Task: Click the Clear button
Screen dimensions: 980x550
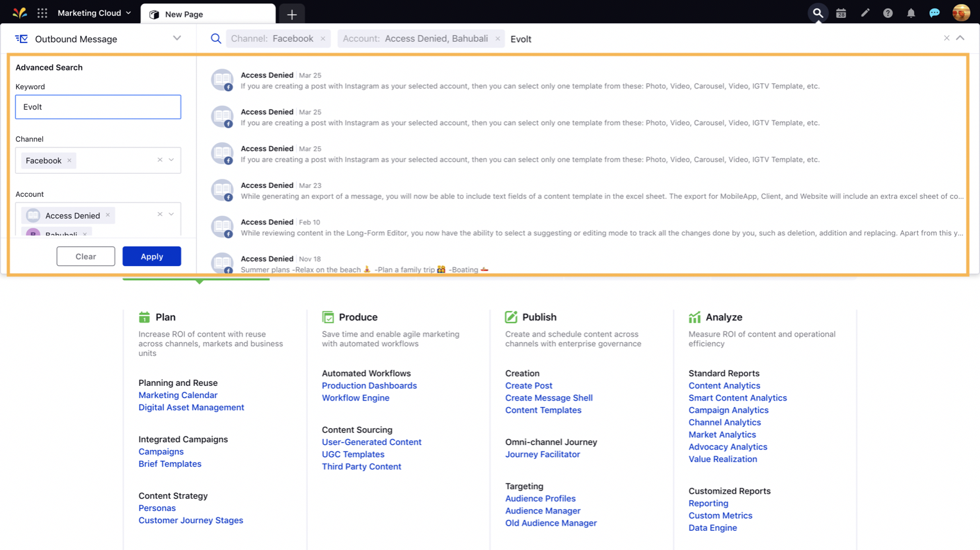Action: click(86, 256)
